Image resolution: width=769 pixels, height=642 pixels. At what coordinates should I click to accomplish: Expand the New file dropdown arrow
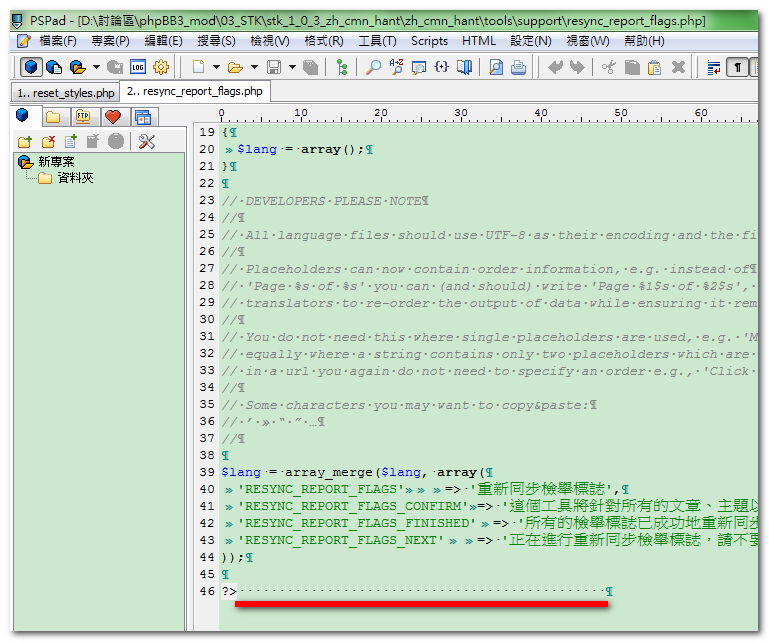point(215,67)
